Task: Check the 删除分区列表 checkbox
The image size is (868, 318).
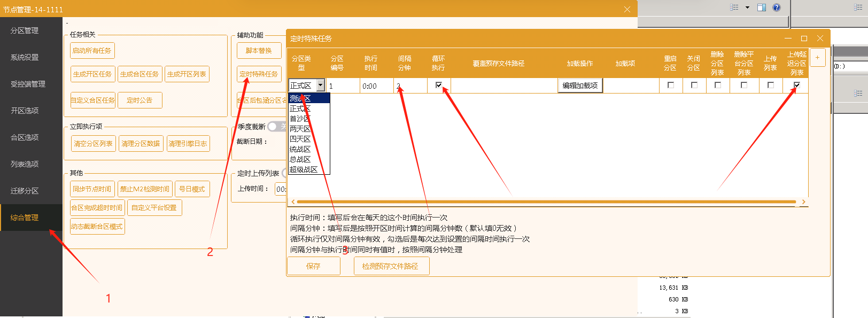Action: point(718,85)
